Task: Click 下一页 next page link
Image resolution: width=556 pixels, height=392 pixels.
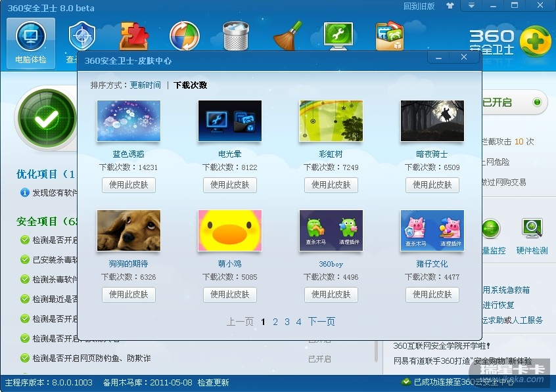Action: pos(321,322)
